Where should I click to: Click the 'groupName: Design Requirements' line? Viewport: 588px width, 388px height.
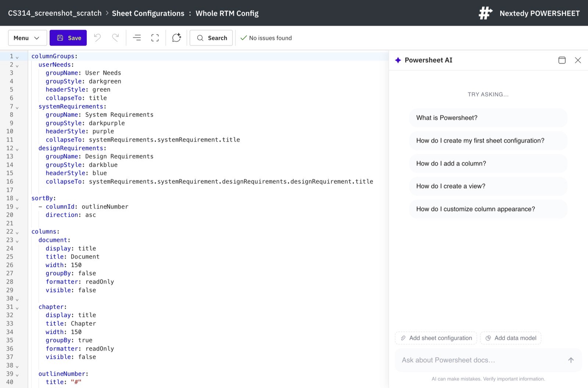(x=100, y=156)
